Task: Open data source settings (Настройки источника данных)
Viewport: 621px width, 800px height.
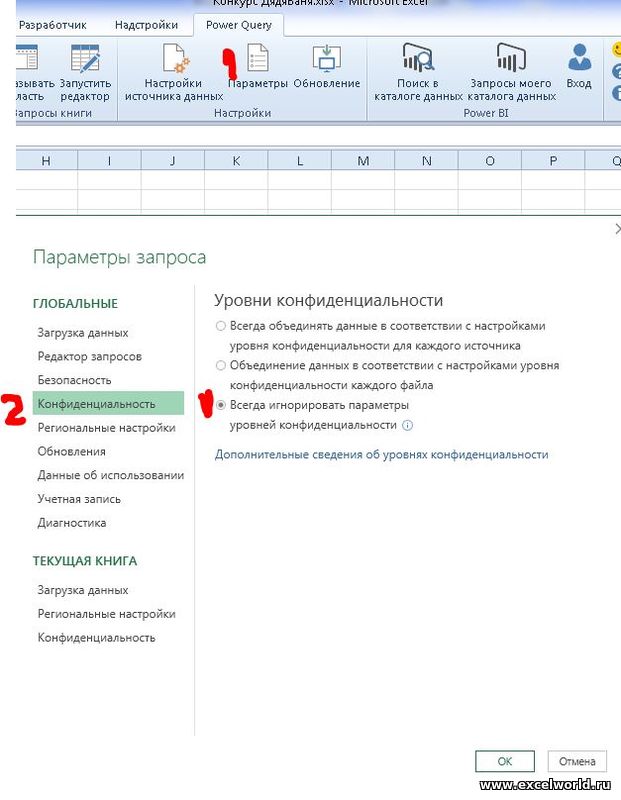Action: [174, 72]
